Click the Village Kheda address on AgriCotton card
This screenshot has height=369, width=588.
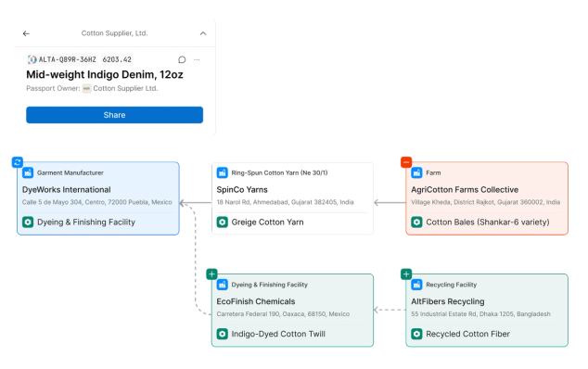[x=486, y=202]
